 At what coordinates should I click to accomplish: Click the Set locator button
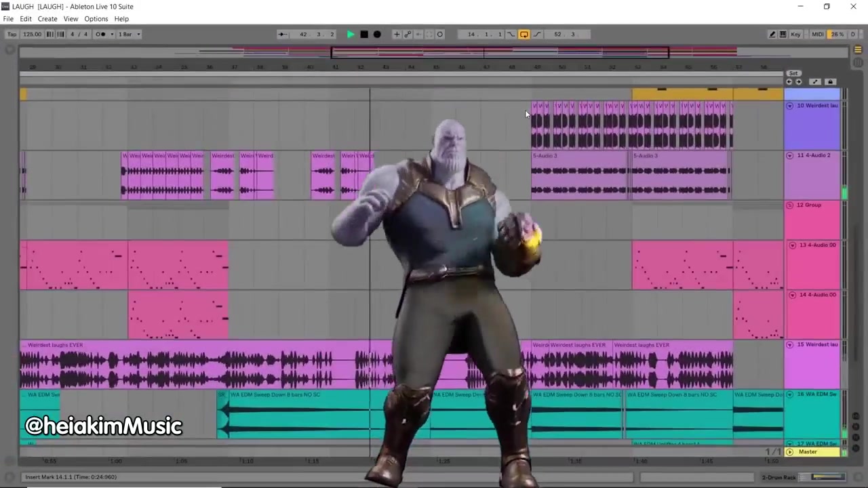[793, 73]
